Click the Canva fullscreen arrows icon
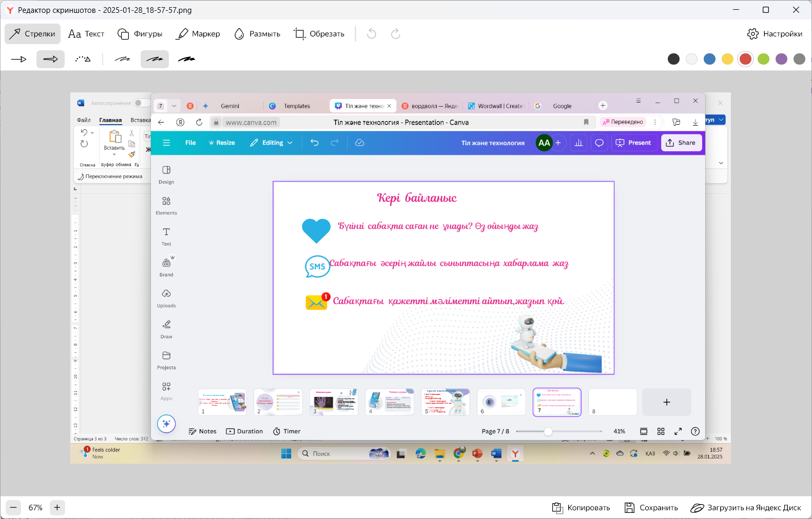This screenshot has width=812, height=519. 678,431
